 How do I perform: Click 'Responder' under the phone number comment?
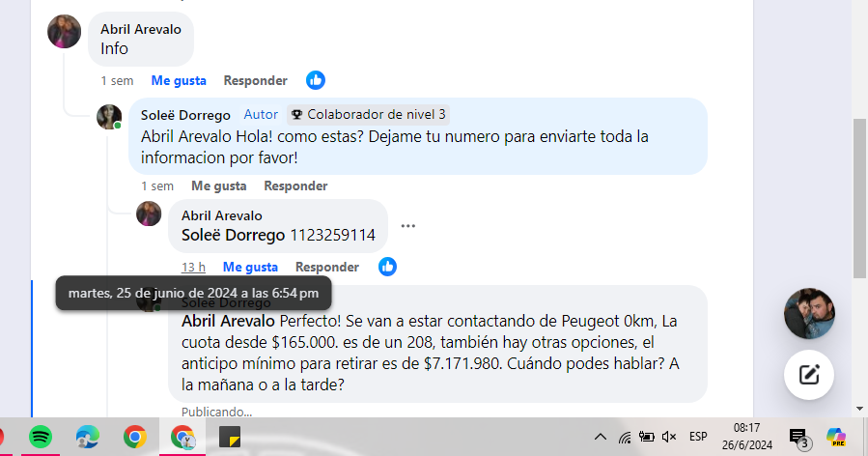[x=327, y=267]
